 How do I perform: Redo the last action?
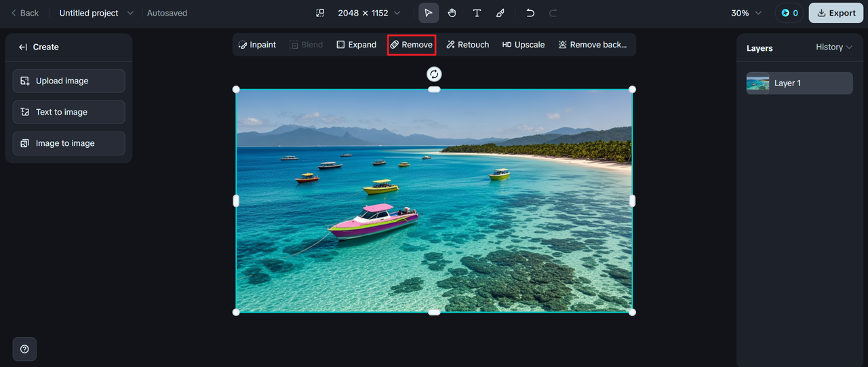553,13
